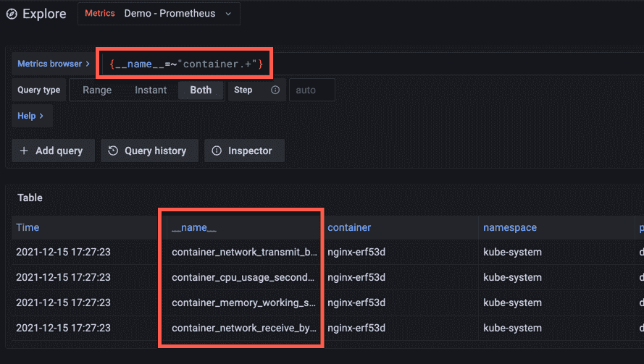Select Both query type
The height and width of the screenshot is (364, 644).
(201, 90)
